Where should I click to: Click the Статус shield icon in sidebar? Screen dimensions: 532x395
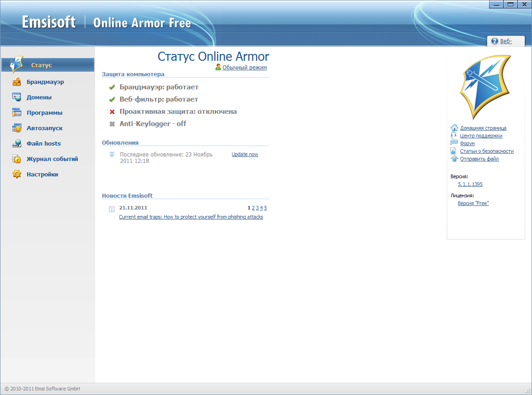click(x=16, y=64)
